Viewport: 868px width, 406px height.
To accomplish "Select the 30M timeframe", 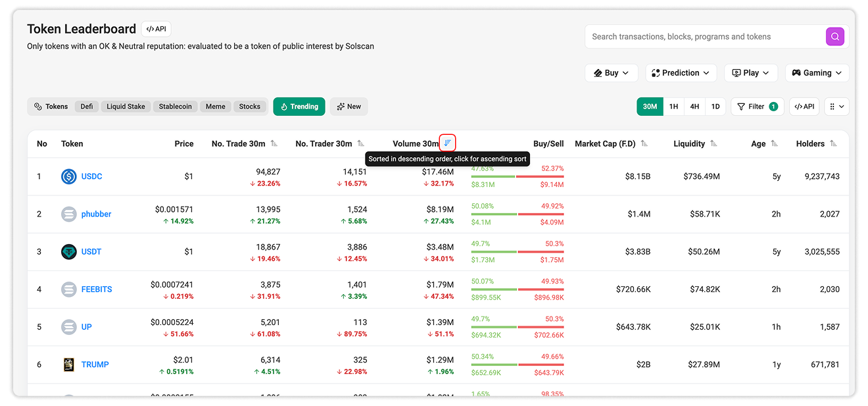I will [x=650, y=107].
